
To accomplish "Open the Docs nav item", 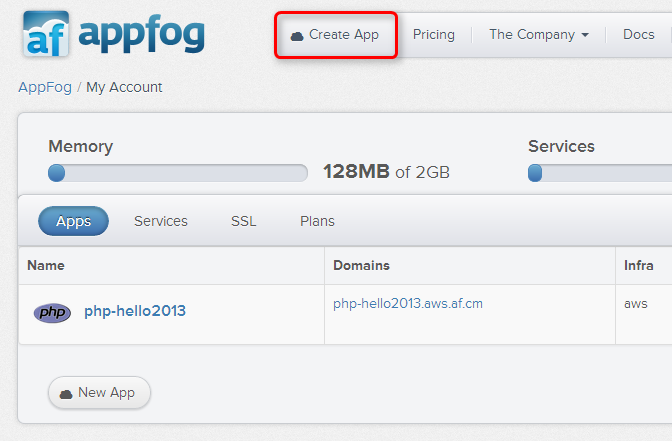I will pyautogui.click(x=639, y=35).
